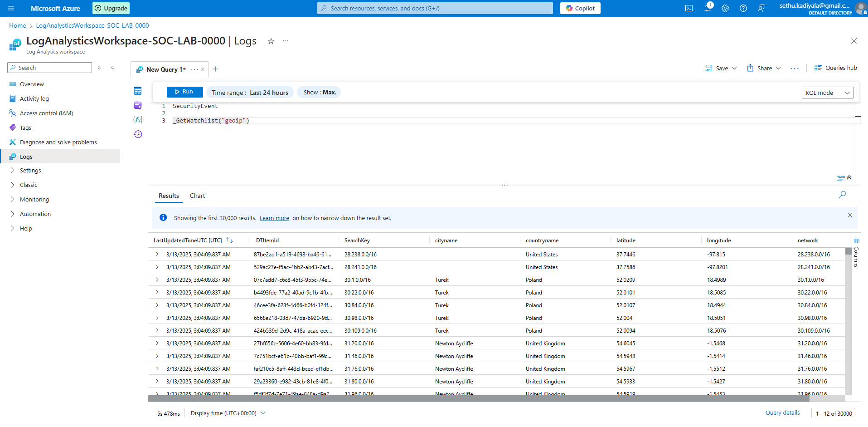This screenshot has width=868, height=427.
Task: Click the search magnifier in results pane
Action: [x=842, y=195]
